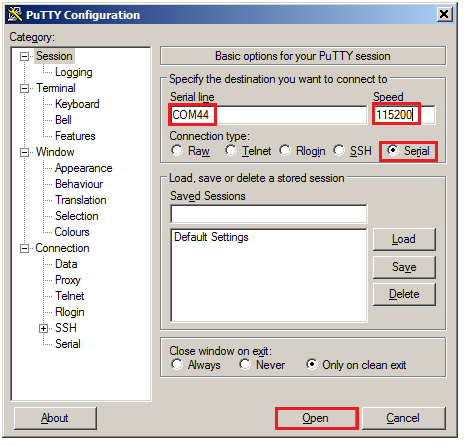Go to the Serial settings category
Screen dimensions: 466x446
click(68, 344)
